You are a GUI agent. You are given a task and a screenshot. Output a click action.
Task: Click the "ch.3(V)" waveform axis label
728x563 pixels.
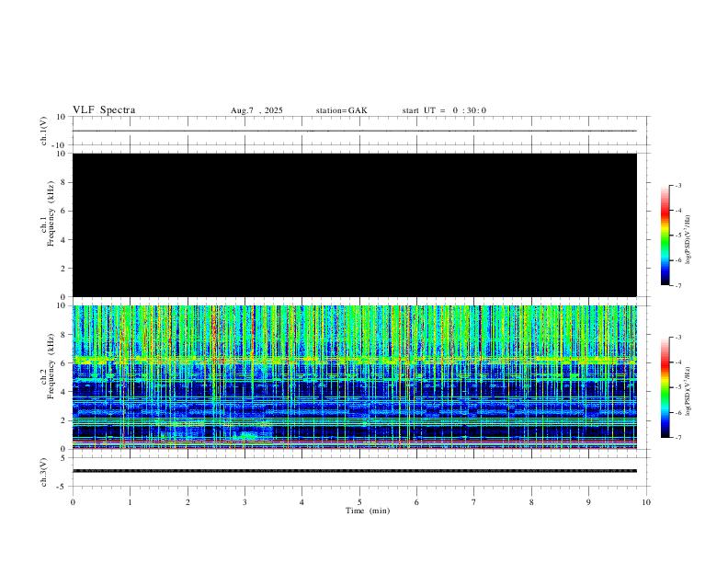pos(44,472)
